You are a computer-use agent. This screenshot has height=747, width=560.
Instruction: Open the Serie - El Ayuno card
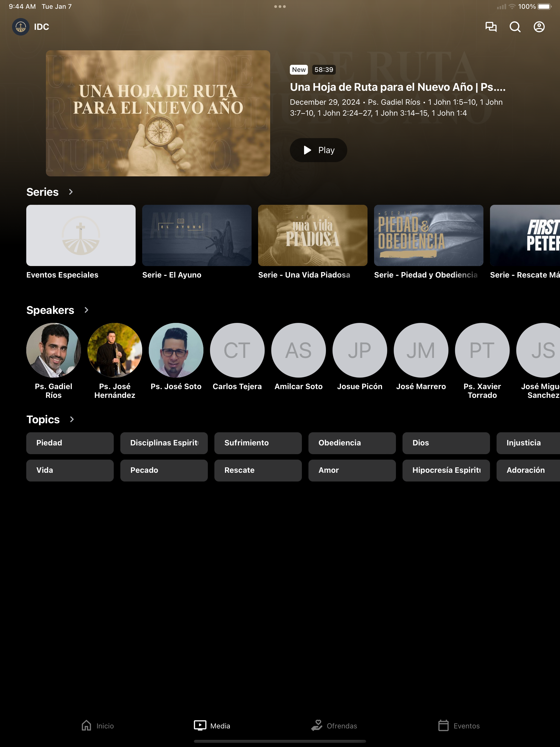pyautogui.click(x=197, y=235)
